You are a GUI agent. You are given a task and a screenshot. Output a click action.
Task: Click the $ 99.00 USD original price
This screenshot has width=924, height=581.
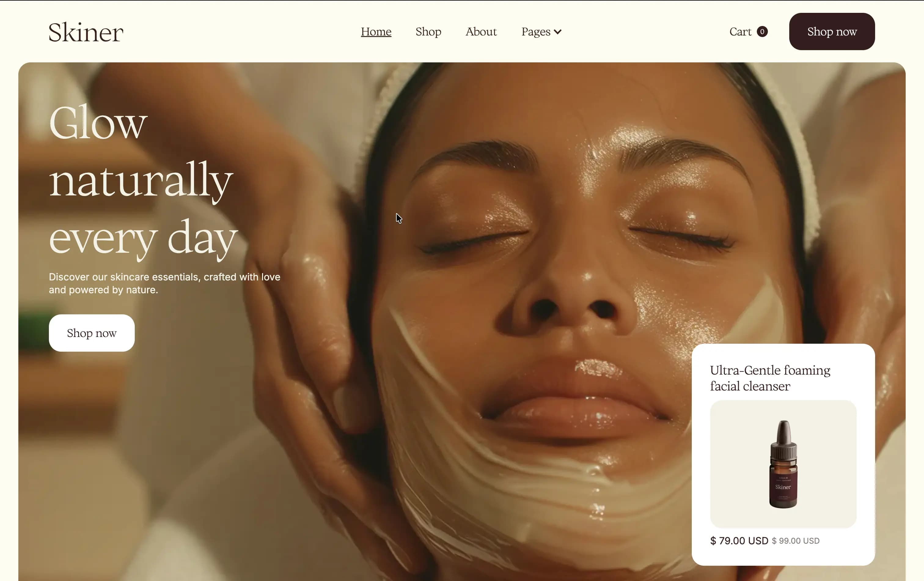(x=795, y=541)
